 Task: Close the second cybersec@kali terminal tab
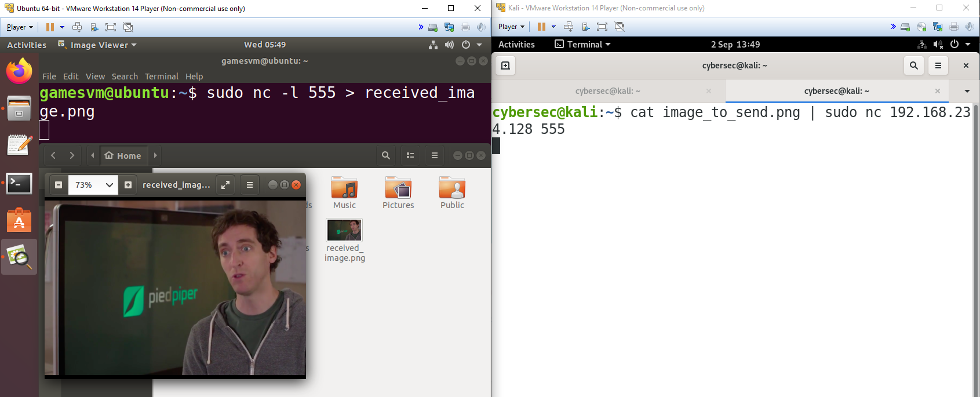coord(938,91)
